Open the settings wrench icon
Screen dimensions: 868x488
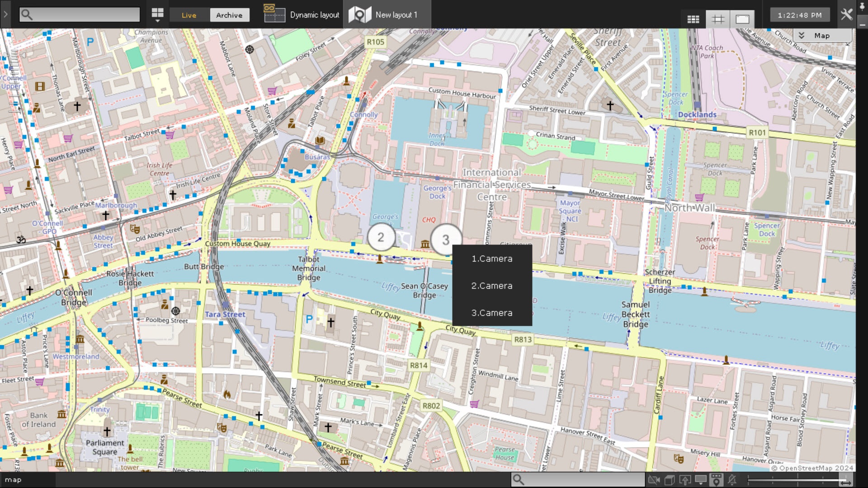click(846, 14)
